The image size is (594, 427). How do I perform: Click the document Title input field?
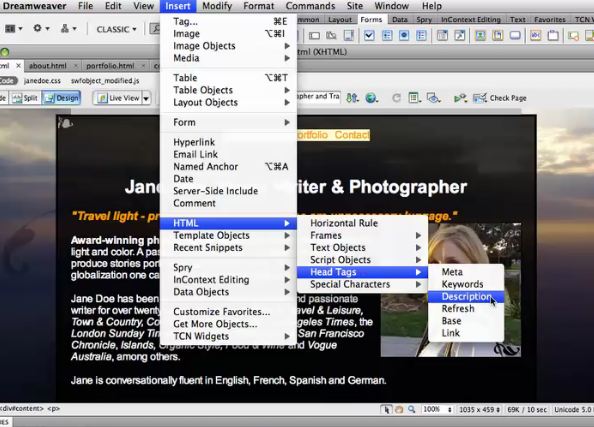pos(319,96)
